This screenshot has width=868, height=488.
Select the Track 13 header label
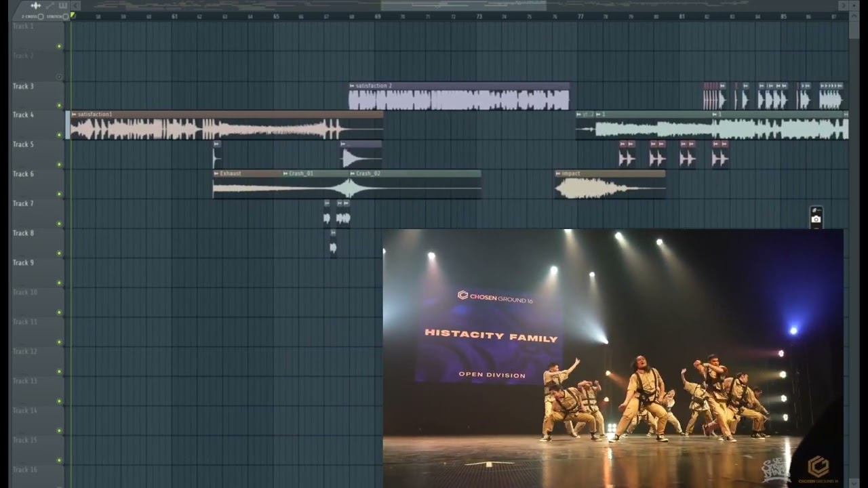point(24,381)
